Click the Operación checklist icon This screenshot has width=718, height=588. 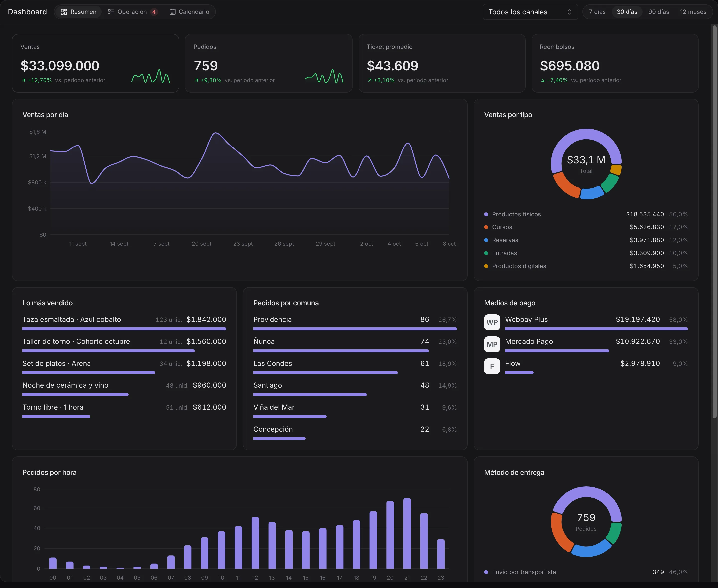coord(111,12)
